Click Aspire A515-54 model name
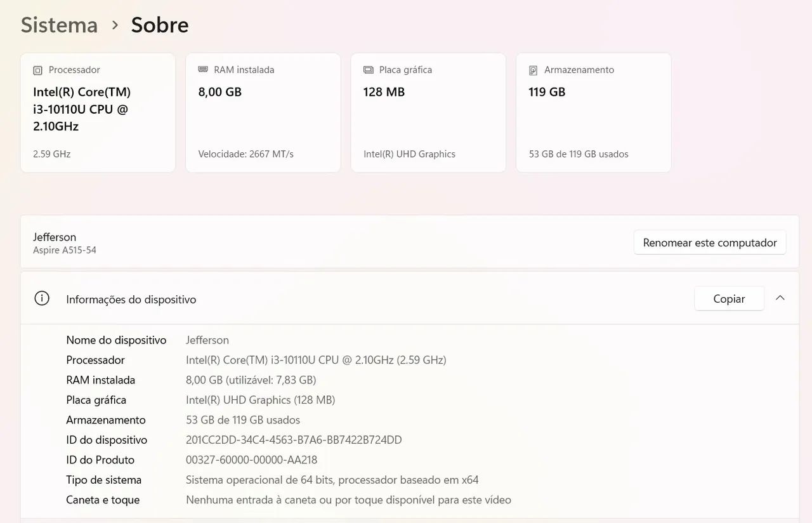The width and height of the screenshot is (812, 523). pos(65,250)
